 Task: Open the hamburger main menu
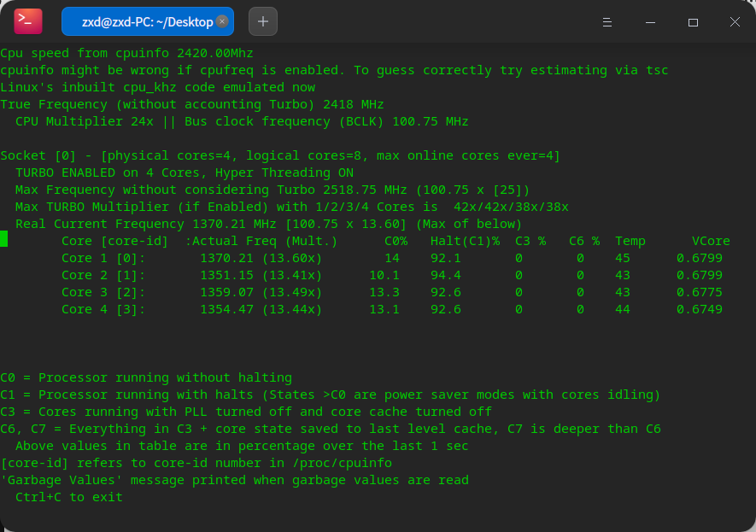pos(607,21)
